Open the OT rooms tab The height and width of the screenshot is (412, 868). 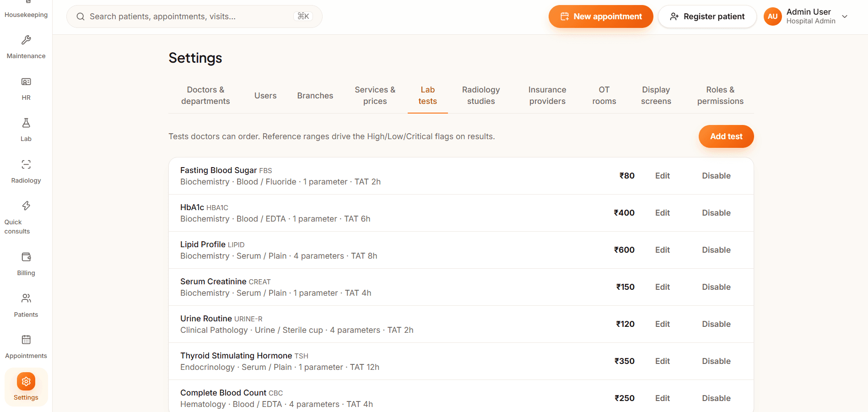point(604,95)
